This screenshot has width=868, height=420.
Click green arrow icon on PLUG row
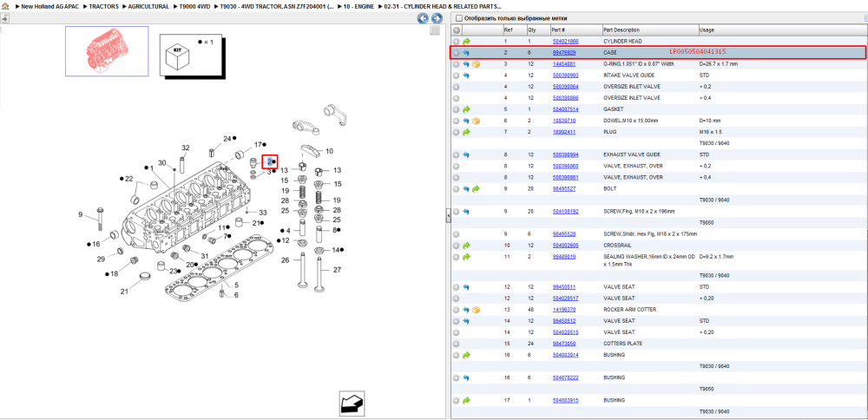click(x=466, y=132)
